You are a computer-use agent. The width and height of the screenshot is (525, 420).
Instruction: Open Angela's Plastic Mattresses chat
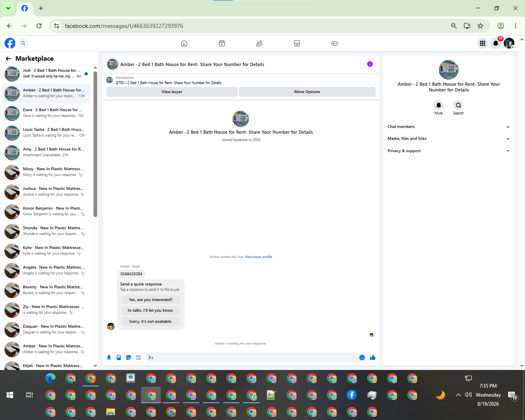(x=46, y=271)
